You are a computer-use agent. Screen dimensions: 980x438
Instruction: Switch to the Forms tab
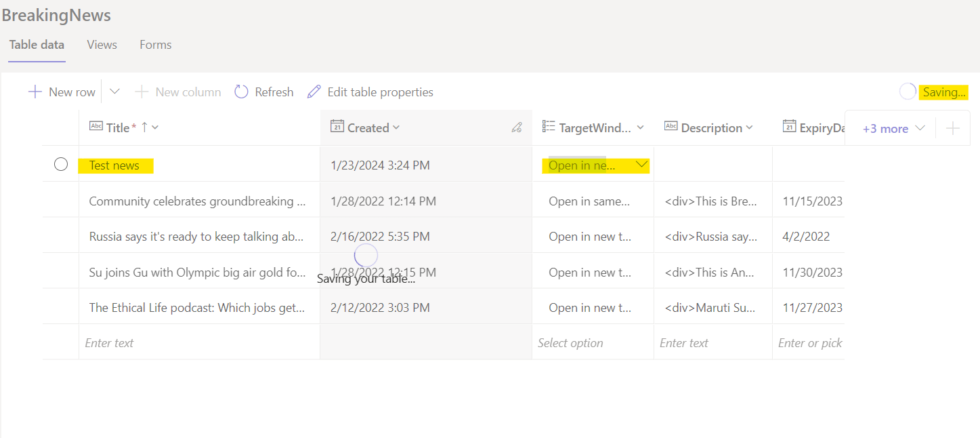pos(155,44)
